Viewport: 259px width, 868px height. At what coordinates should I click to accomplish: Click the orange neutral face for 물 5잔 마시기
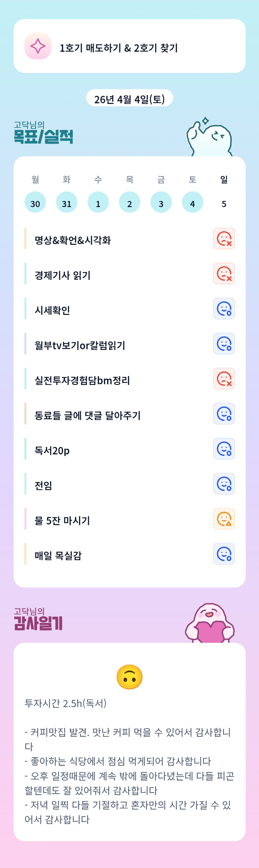[224, 519]
